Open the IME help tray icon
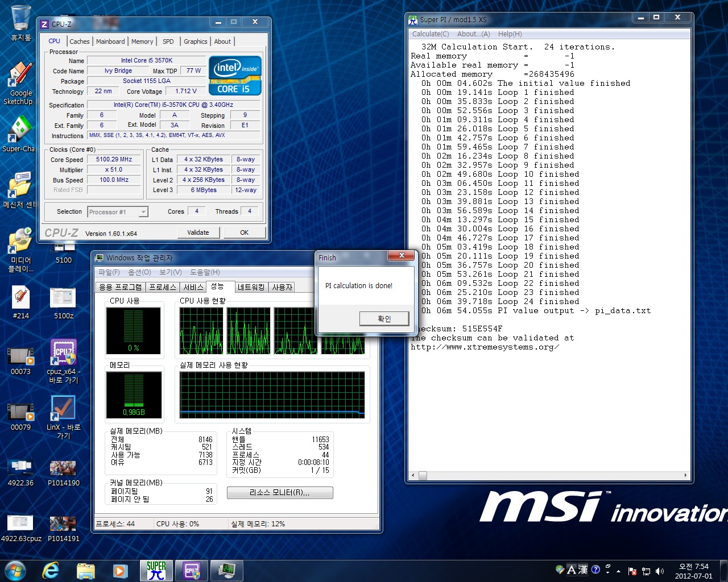Image resolution: width=728 pixels, height=582 pixels. pos(595,569)
